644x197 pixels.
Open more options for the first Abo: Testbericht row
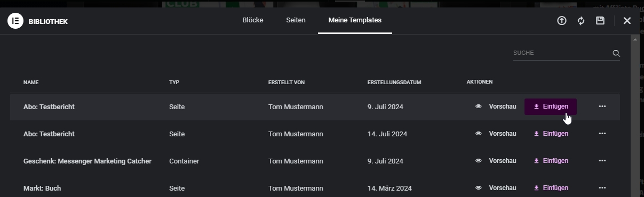pyautogui.click(x=602, y=106)
